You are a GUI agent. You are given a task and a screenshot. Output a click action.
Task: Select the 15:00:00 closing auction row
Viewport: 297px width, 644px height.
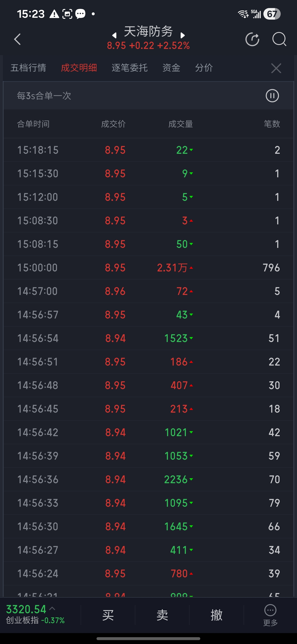click(x=148, y=268)
